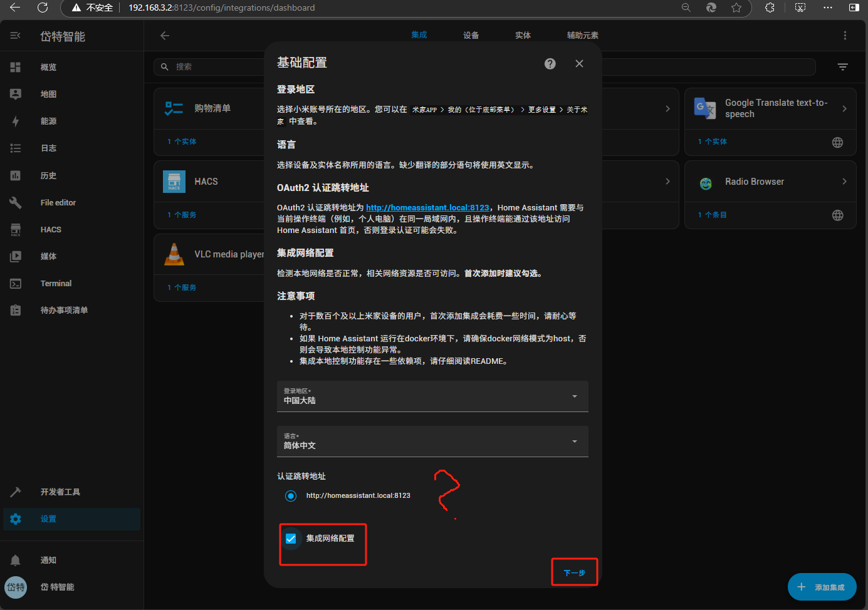Open the HACS sidebar item
The height and width of the screenshot is (610, 868).
pyautogui.click(x=51, y=230)
